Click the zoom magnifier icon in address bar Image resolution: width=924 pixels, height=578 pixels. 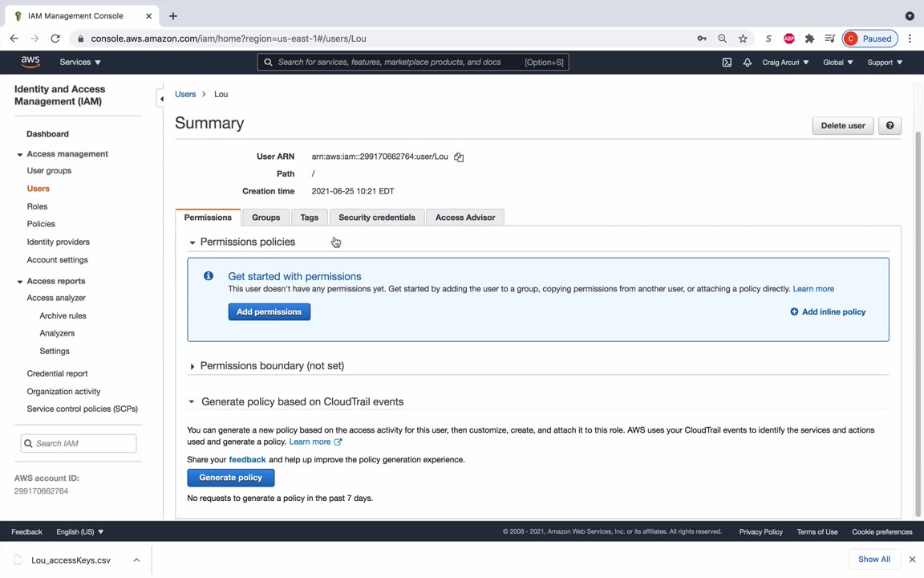[x=722, y=39]
